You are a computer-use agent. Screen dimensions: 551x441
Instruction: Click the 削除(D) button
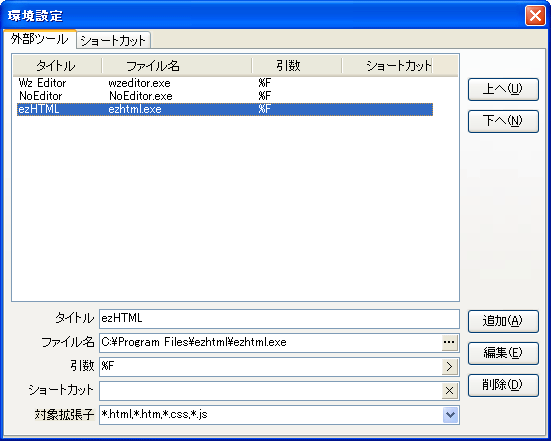tap(503, 385)
